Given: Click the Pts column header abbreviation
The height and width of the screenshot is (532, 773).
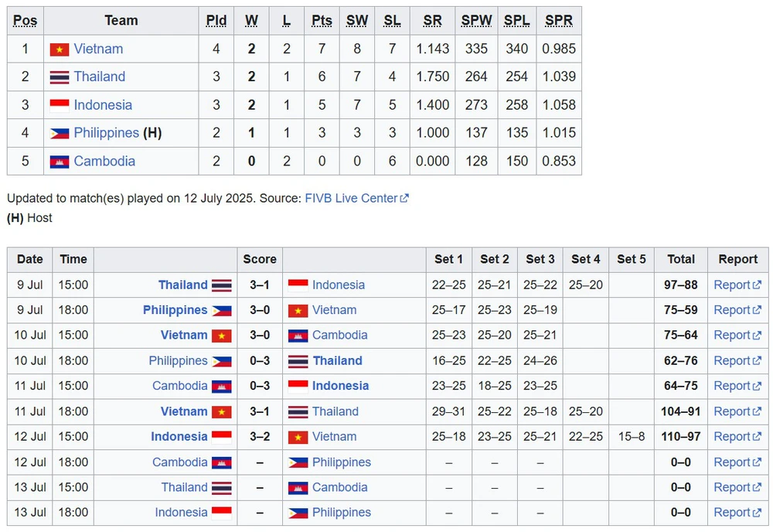Looking at the screenshot, I should [322, 21].
